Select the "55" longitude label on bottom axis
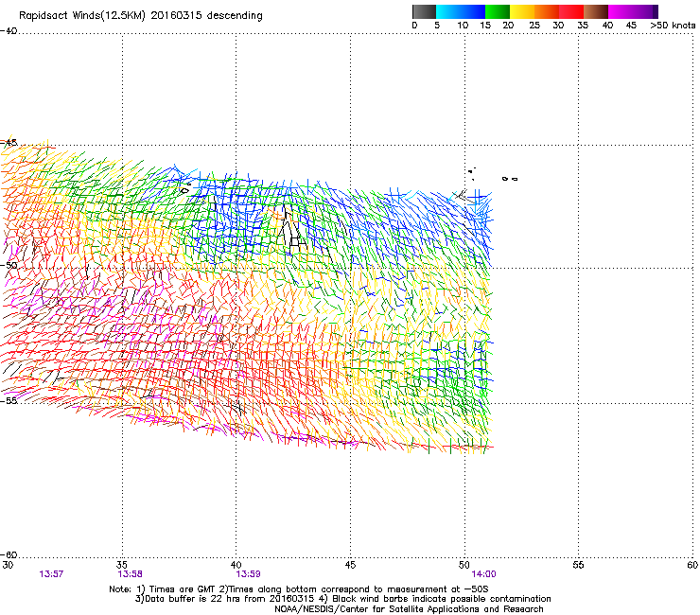 pos(578,565)
